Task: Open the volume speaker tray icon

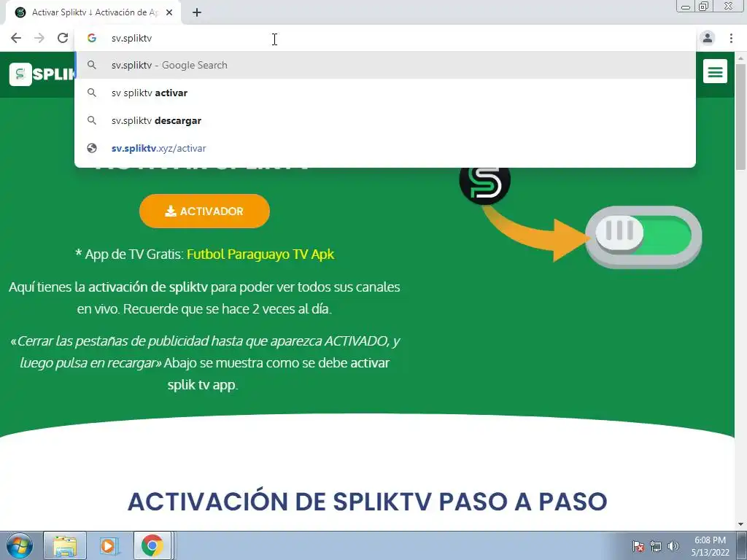Action: (673, 546)
